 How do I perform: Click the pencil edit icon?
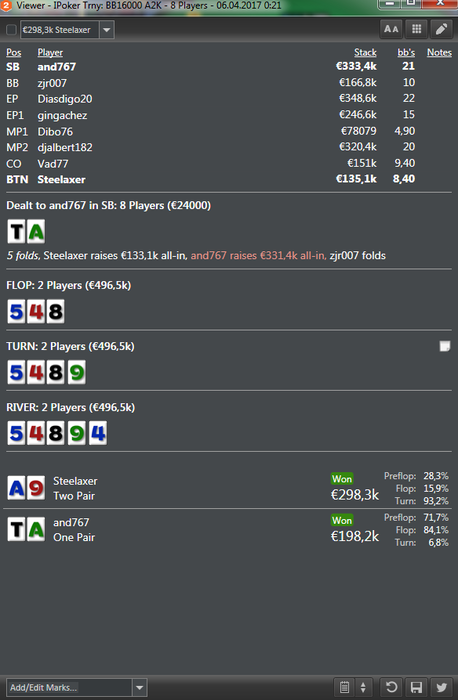pos(441,29)
